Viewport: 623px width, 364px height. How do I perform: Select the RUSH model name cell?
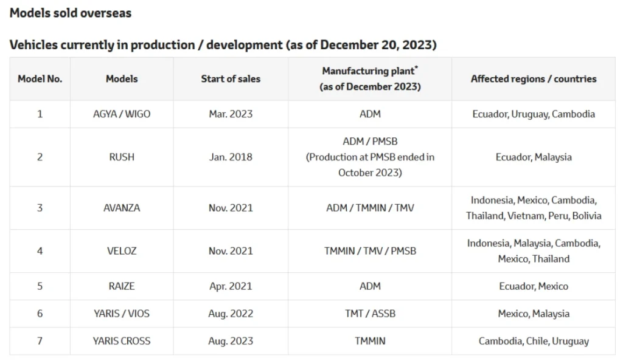[x=122, y=157]
